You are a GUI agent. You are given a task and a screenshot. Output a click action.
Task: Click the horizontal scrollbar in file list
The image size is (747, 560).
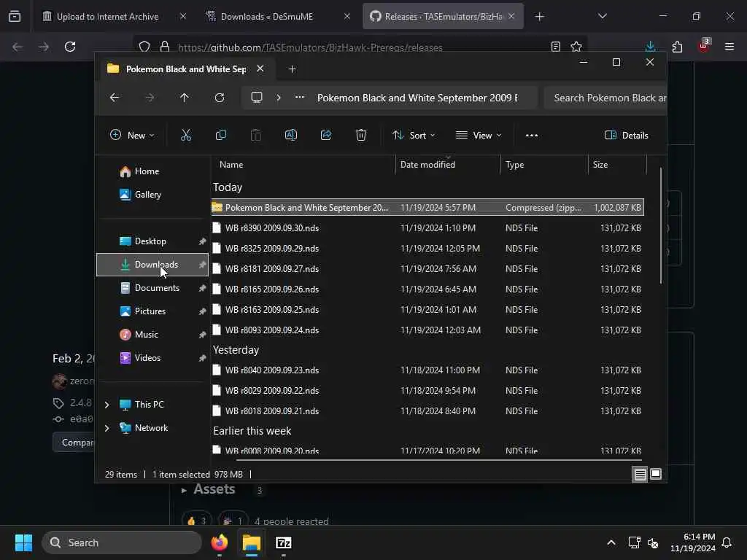coord(438,460)
